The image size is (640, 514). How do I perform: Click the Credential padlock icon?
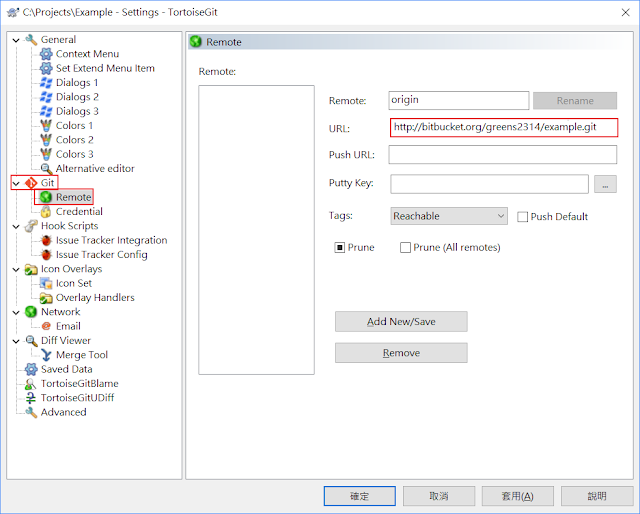[x=46, y=211]
